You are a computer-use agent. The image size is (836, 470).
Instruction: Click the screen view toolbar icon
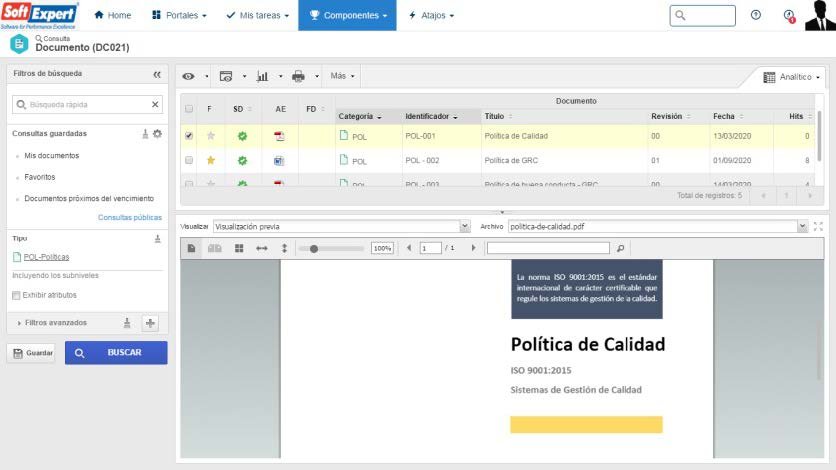(226, 76)
